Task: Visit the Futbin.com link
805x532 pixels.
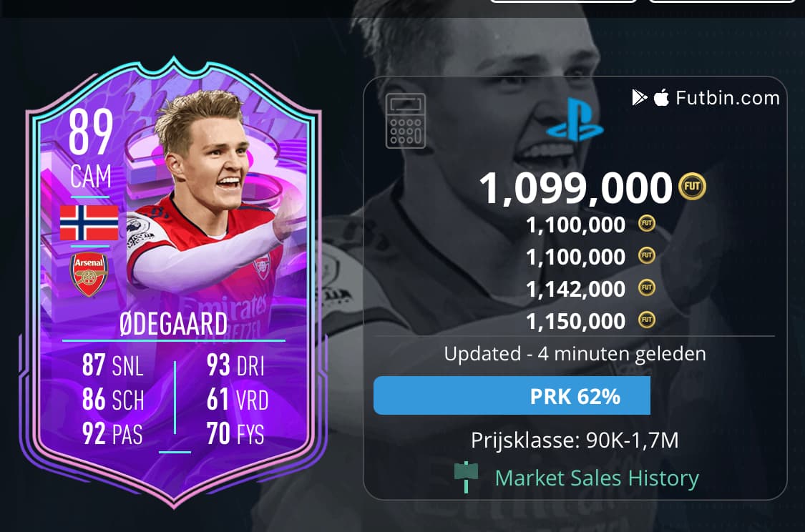Action: 728,97
